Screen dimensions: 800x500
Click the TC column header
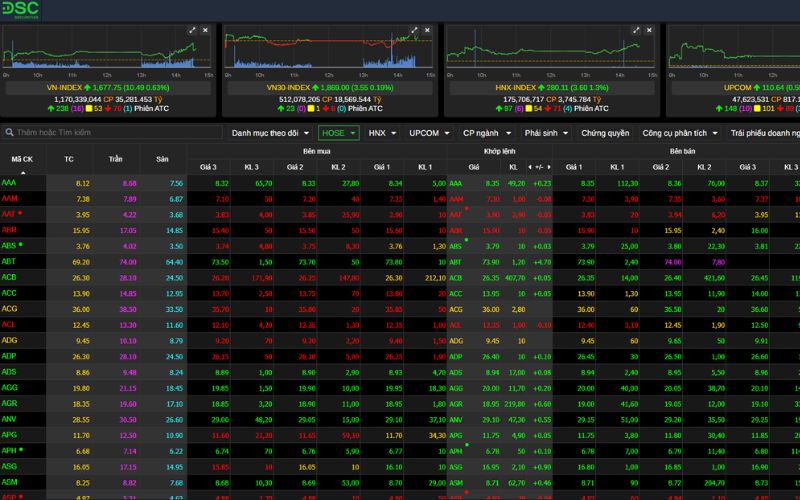tap(69, 159)
